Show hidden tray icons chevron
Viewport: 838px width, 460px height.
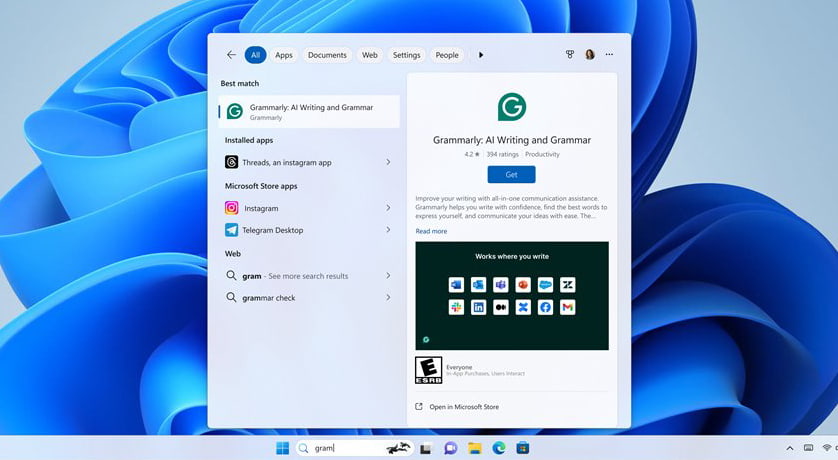(790, 448)
